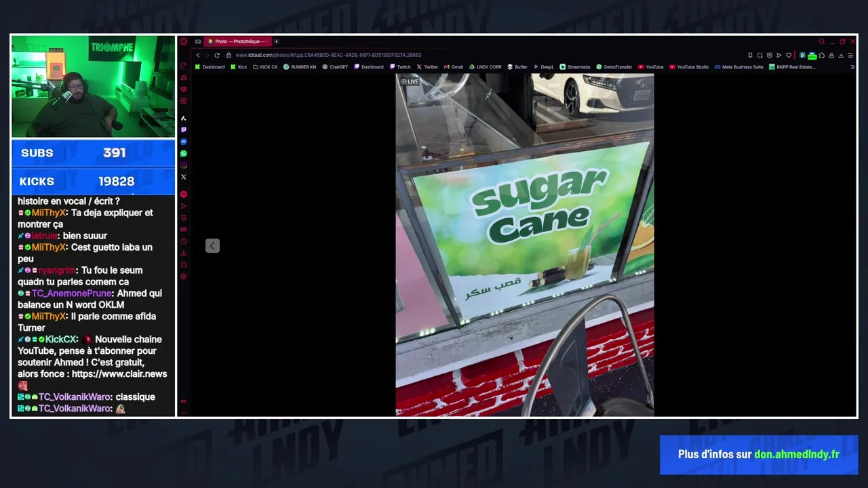Click username KickCX in chat
This screenshot has height=488, width=868.
(61, 340)
